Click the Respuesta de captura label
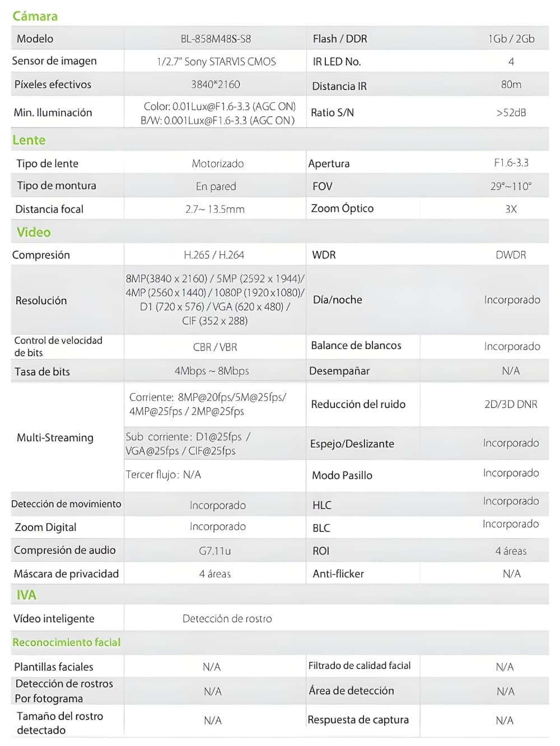The image size is (560, 746). point(358,720)
